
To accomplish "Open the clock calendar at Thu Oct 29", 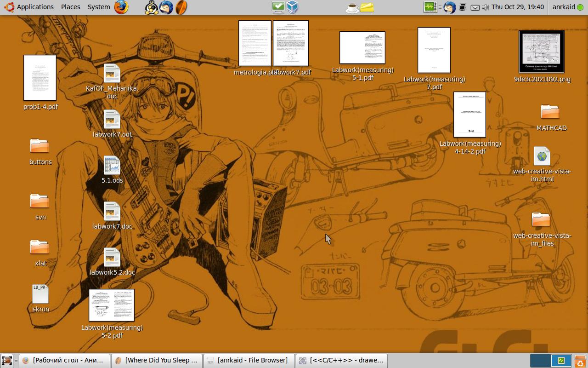I will point(517,7).
